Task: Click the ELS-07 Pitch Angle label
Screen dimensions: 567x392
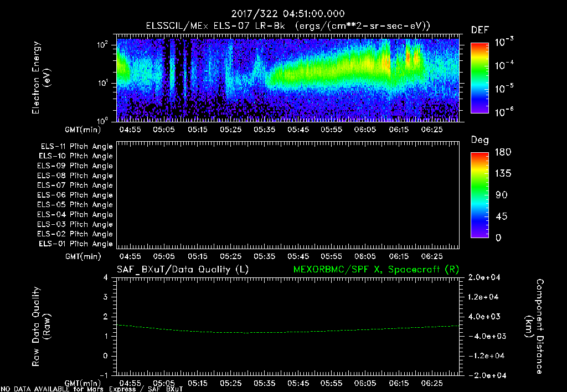Action: coord(75,185)
